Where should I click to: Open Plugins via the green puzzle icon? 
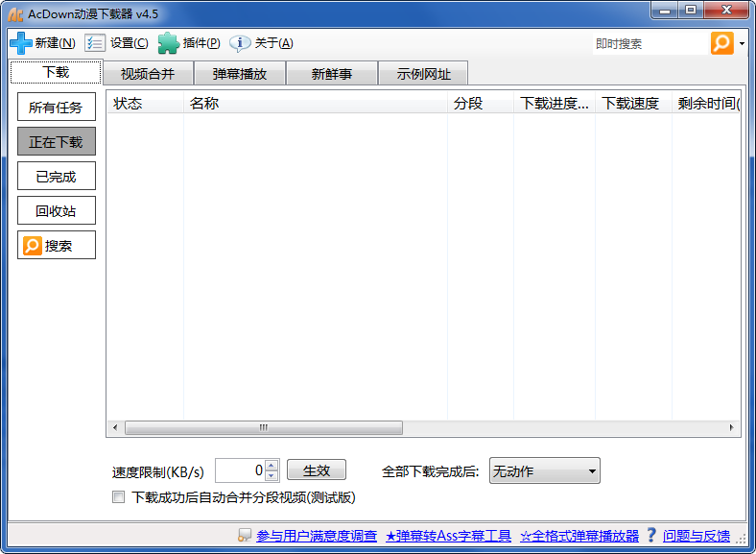point(168,43)
